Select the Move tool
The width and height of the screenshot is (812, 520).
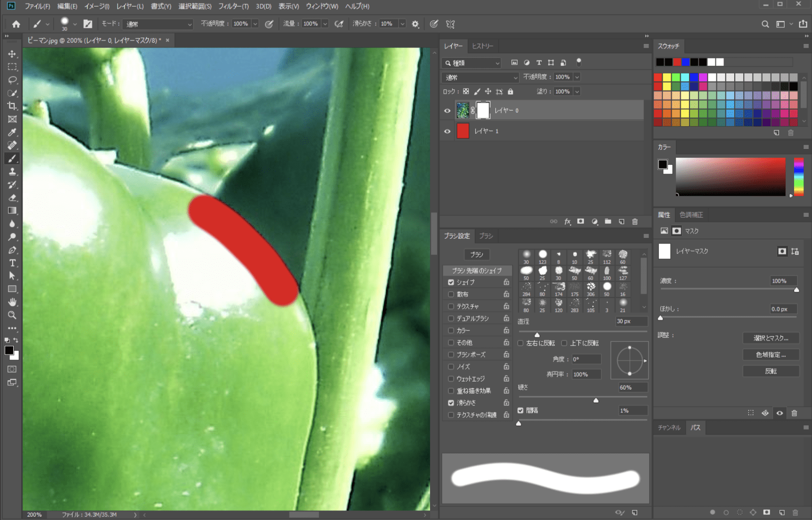(12, 54)
